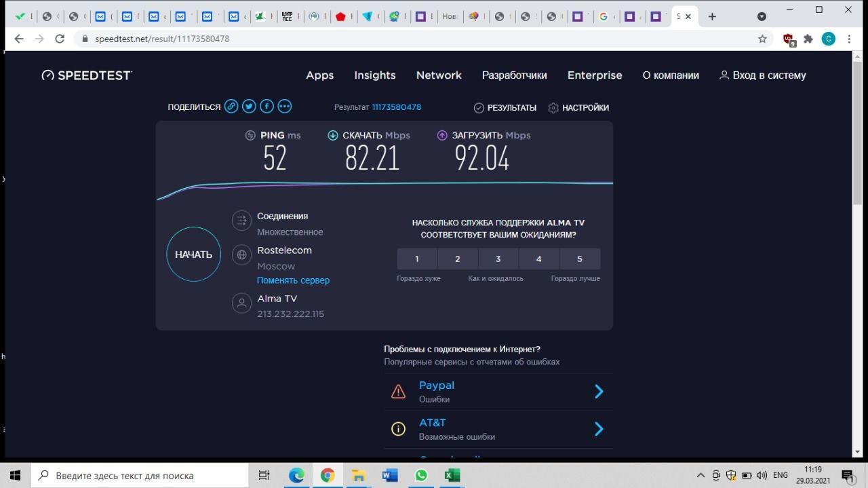This screenshot has height=488, width=868.
Task: Share the result on Facebook
Action: point(267,107)
